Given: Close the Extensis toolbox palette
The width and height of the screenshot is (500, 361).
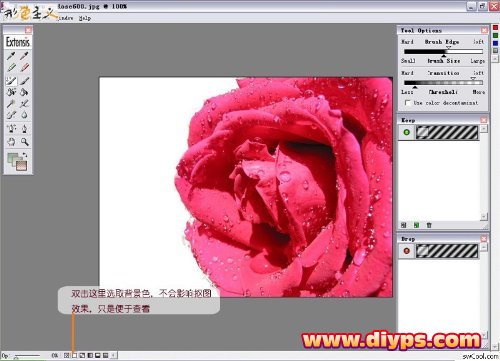Looking at the screenshot, I should tap(29, 30).
